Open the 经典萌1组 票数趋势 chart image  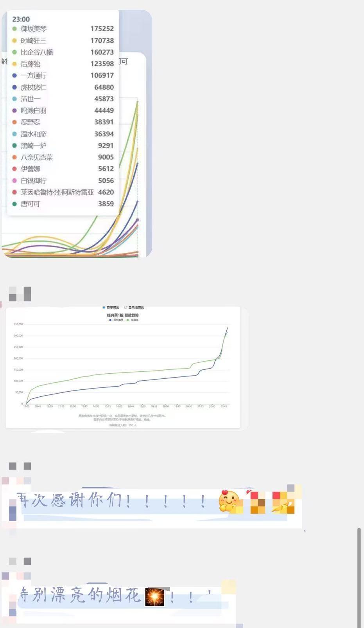coord(123,368)
